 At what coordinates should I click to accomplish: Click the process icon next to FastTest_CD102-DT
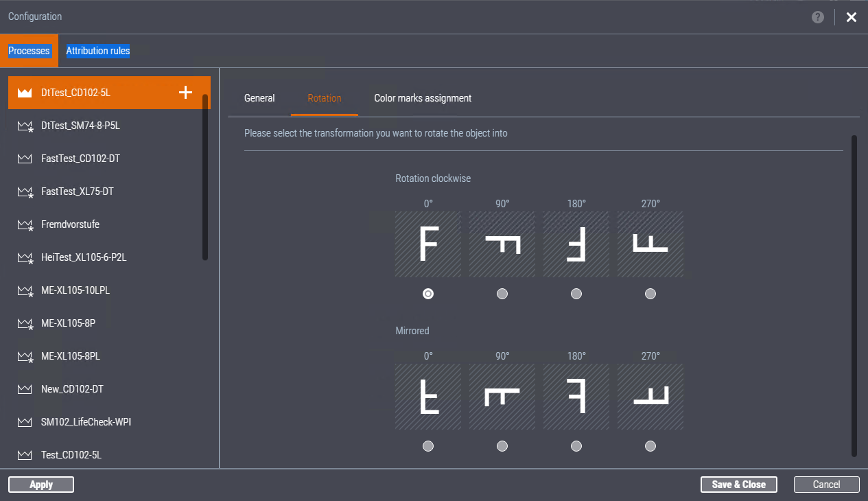(x=24, y=158)
